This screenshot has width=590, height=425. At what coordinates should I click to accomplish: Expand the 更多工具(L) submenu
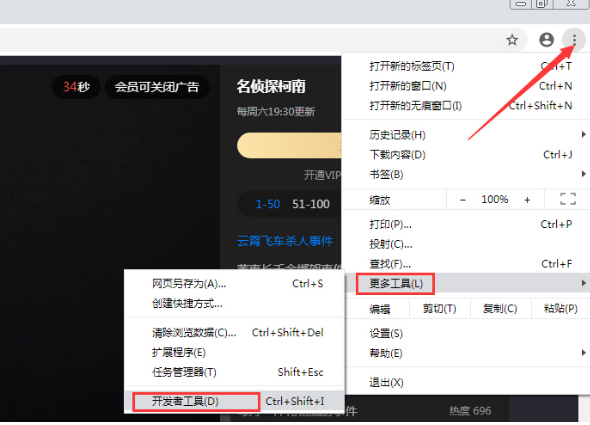(467, 283)
